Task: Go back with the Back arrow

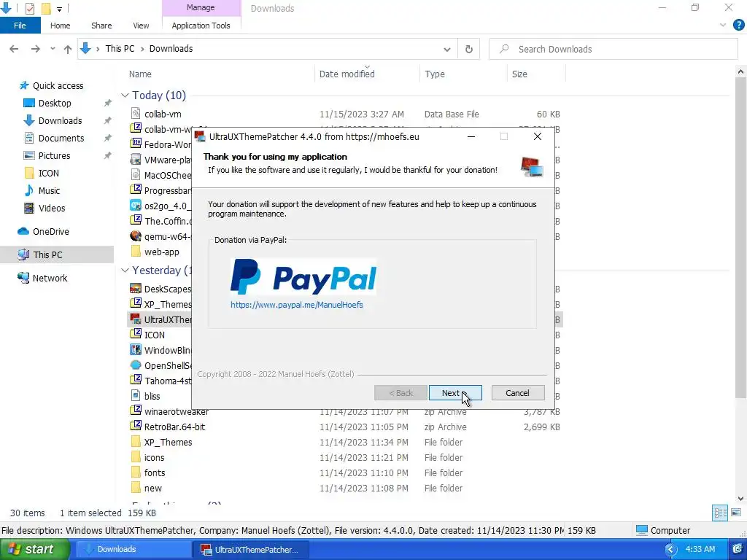Action: pyautogui.click(x=15, y=49)
